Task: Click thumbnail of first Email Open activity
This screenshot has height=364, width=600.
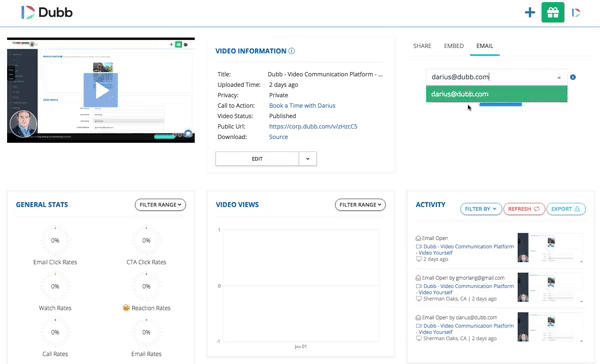Action: coord(550,248)
